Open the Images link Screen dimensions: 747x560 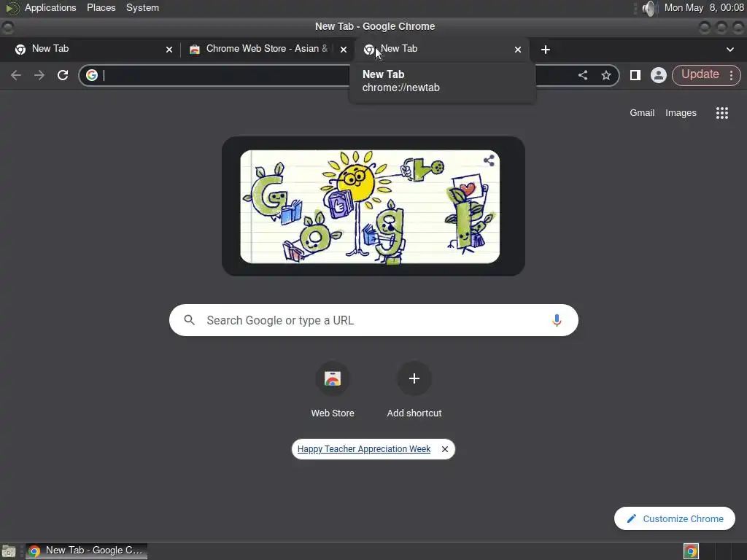tap(681, 113)
